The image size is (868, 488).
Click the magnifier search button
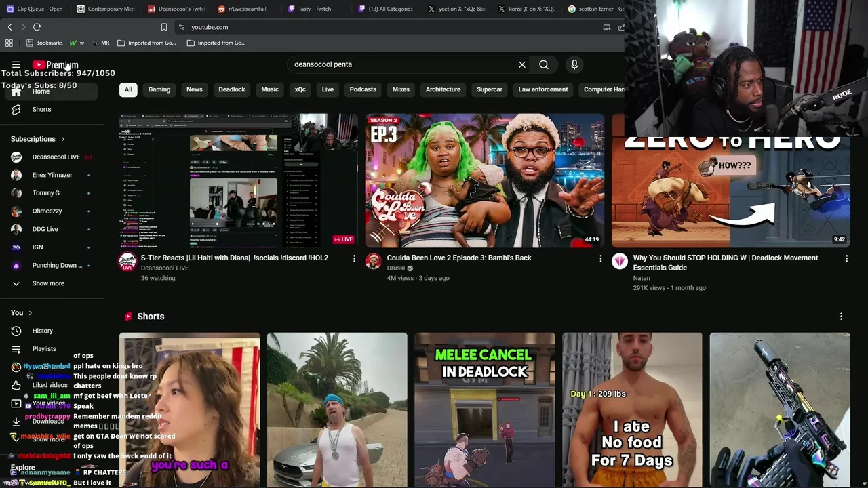(x=544, y=64)
